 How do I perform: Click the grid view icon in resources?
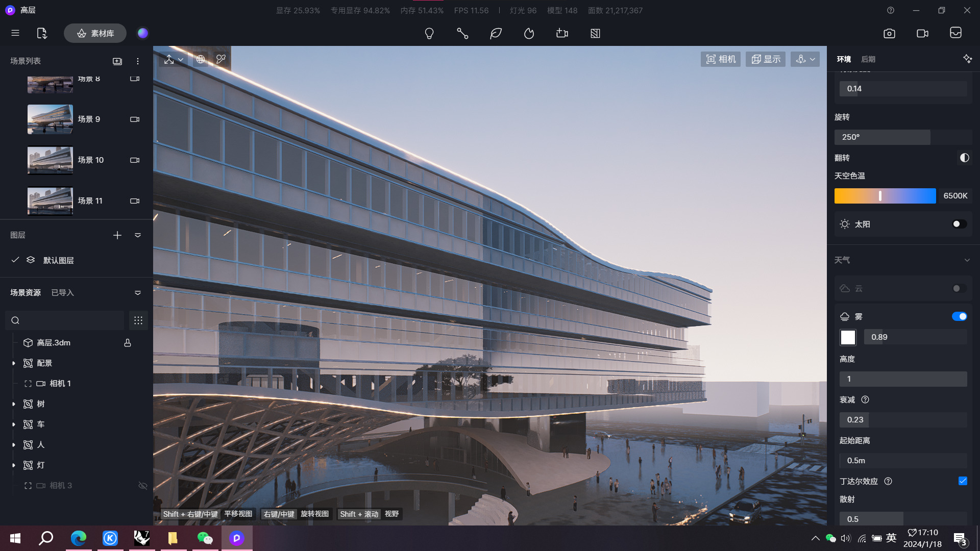pyautogui.click(x=138, y=320)
